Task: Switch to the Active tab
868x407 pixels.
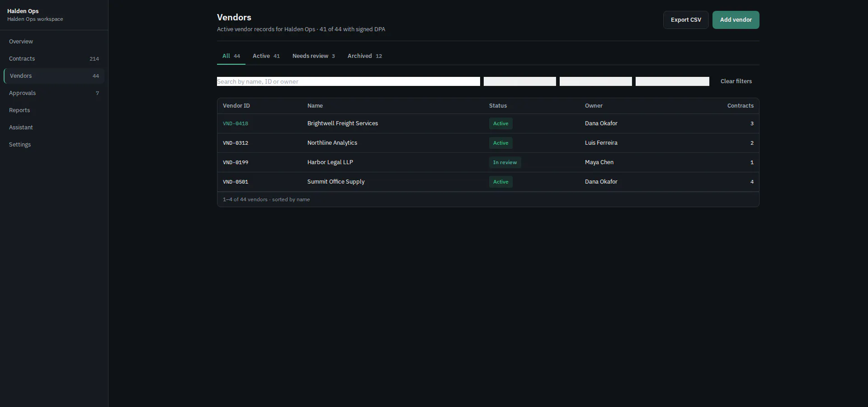Action: tap(266, 56)
